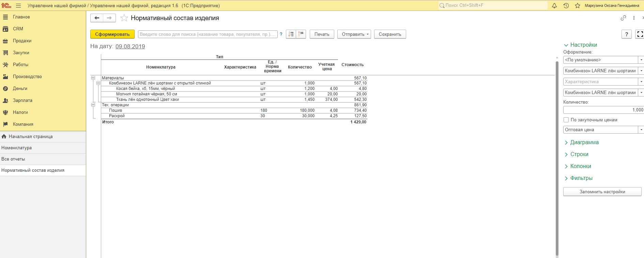Add report to favorites with title star
The width and height of the screenshot is (644, 258).
point(124,18)
